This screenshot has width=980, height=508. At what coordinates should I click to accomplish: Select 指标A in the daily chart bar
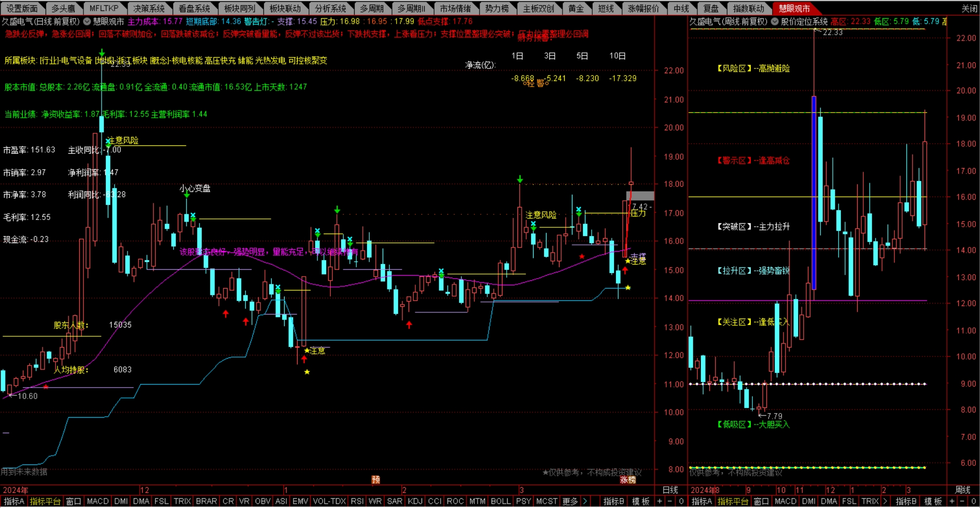click(x=14, y=501)
